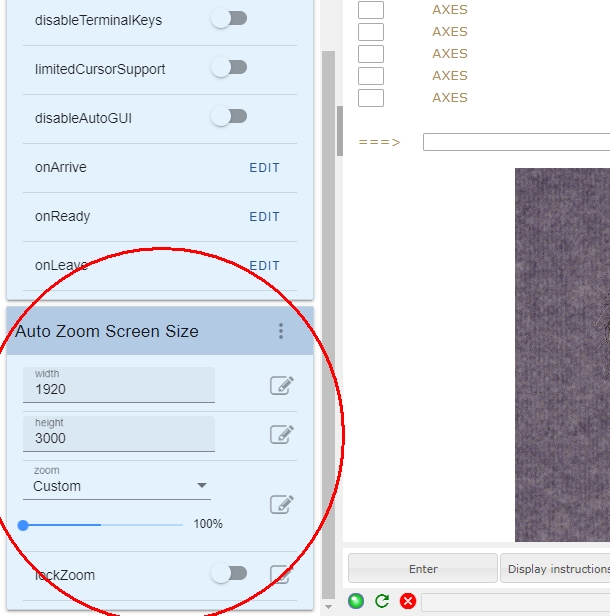Edit the onReady script

[x=264, y=216]
